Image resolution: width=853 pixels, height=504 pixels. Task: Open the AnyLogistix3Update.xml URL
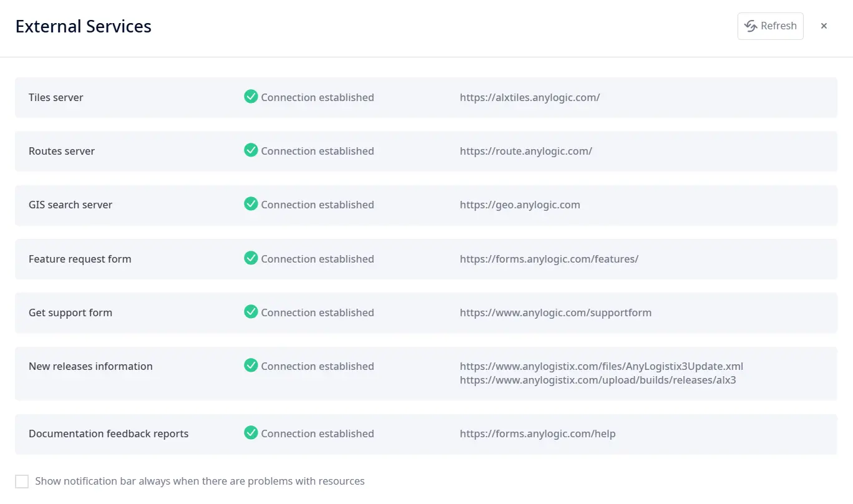pyautogui.click(x=601, y=366)
